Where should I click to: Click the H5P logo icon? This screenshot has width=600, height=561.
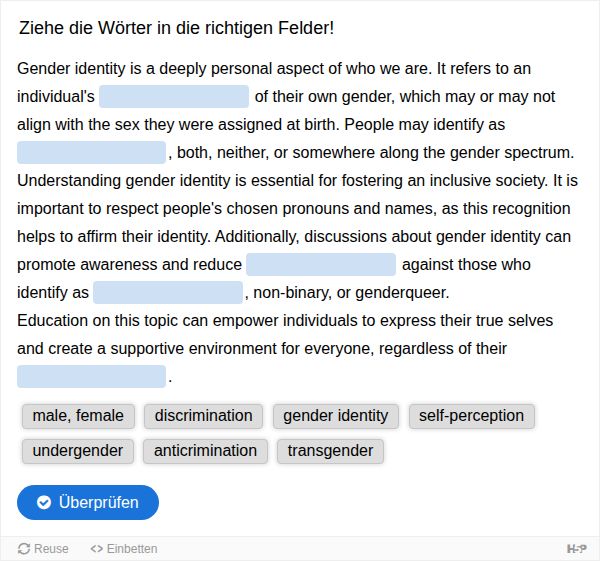coord(576,549)
